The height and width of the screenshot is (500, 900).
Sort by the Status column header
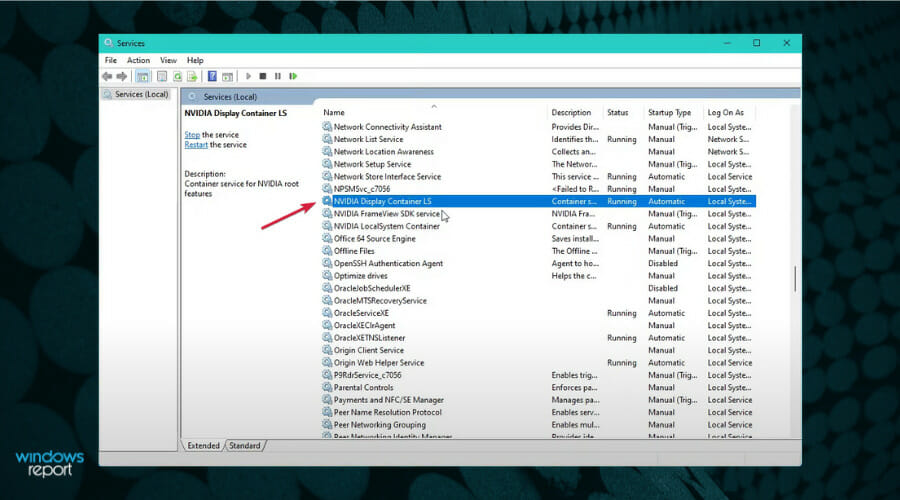pyautogui.click(x=618, y=113)
